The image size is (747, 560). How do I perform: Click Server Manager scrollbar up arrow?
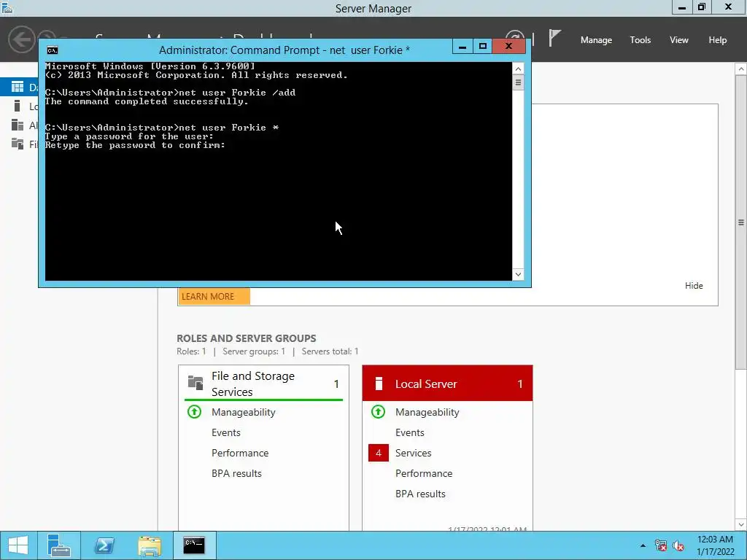[x=741, y=69]
